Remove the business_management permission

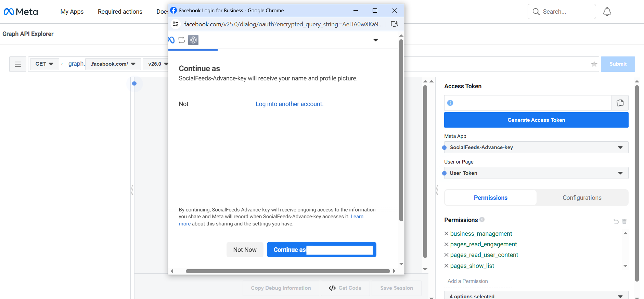pos(446,234)
